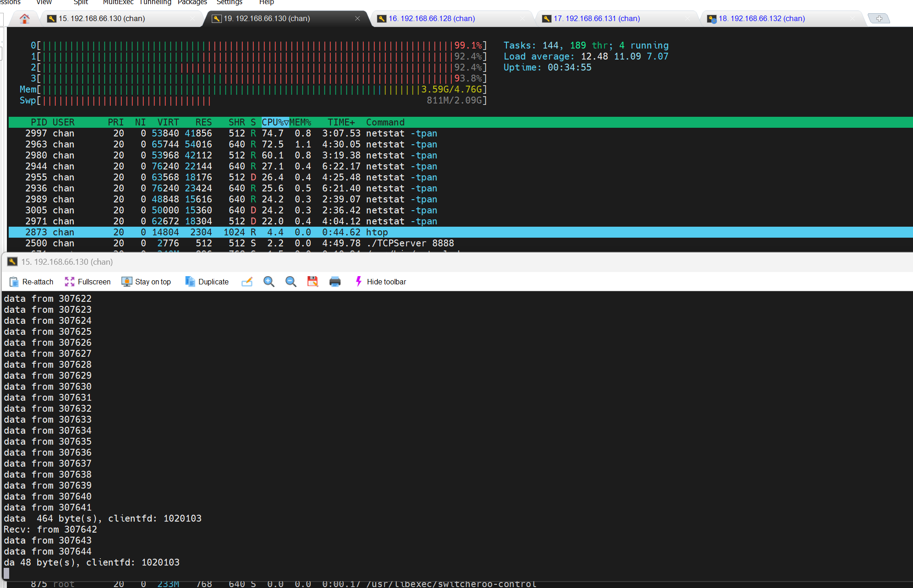Screen dimensions: 913x588
Task: Open the home tab icon
Action: pos(25,19)
